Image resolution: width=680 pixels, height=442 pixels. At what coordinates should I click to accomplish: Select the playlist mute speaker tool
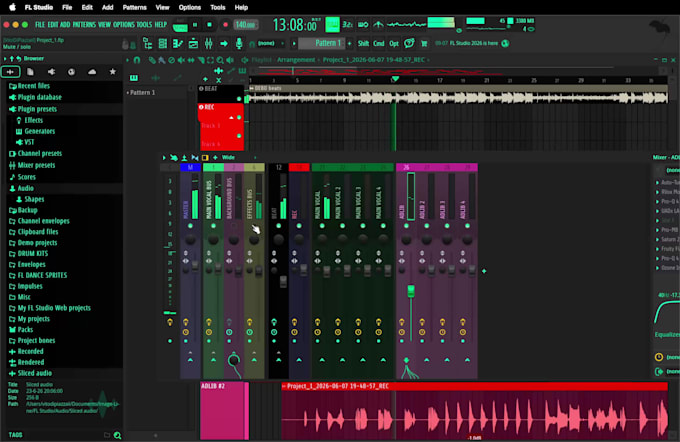(x=181, y=60)
